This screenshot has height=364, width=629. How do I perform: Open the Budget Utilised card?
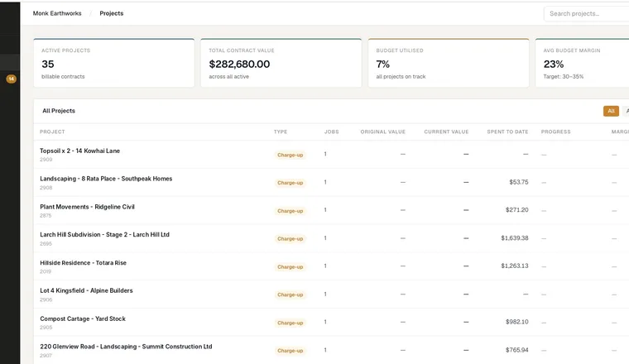click(x=449, y=63)
